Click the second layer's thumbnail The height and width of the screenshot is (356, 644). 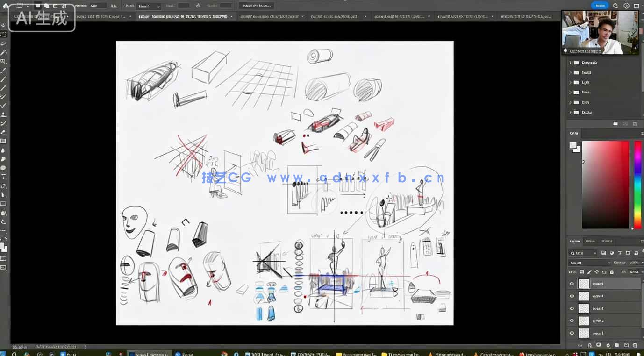tap(584, 296)
